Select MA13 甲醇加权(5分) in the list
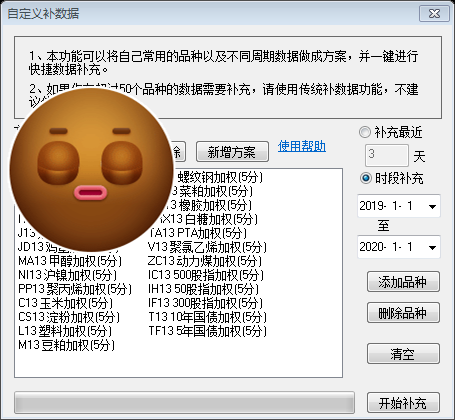The width and height of the screenshot is (455, 420). click(x=70, y=261)
